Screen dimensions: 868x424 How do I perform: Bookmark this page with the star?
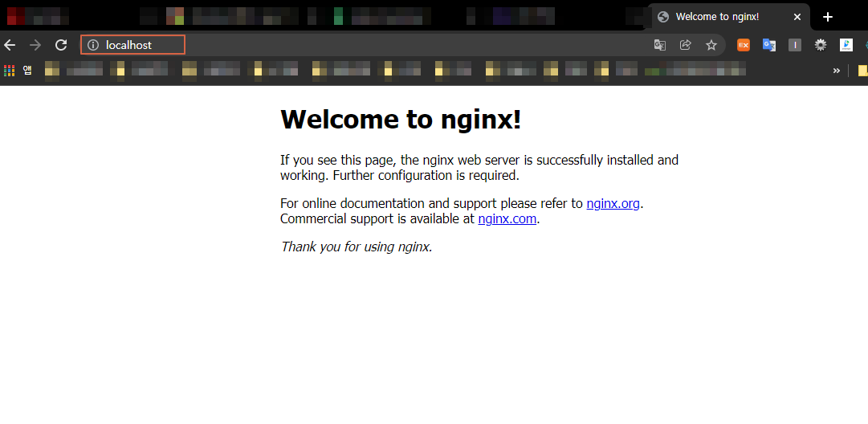pos(711,46)
